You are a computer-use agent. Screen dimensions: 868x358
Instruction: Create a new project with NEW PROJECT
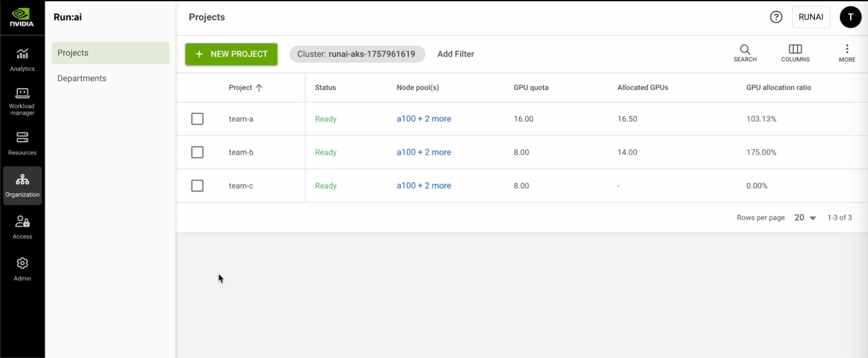click(231, 54)
